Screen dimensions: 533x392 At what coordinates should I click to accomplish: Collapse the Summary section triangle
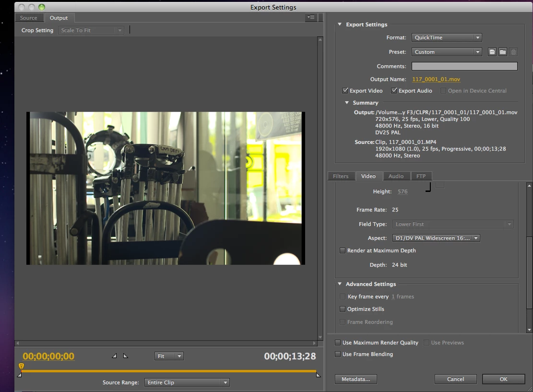tap(347, 102)
